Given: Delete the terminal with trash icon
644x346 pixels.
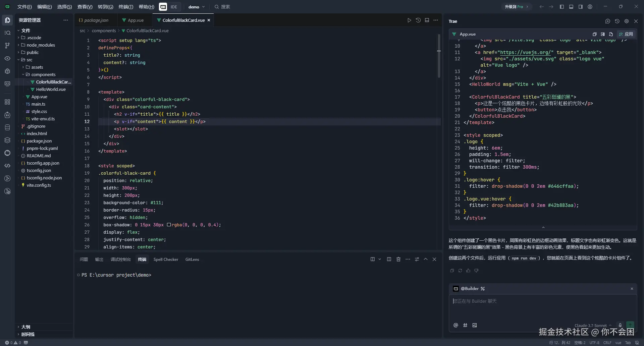Looking at the screenshot, I should click(x=398, y=259).
